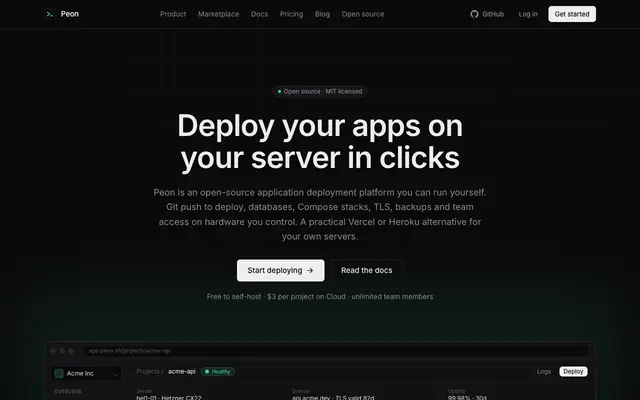Click the 'Deploy your apps on' headline

click(x=320, y=126)
